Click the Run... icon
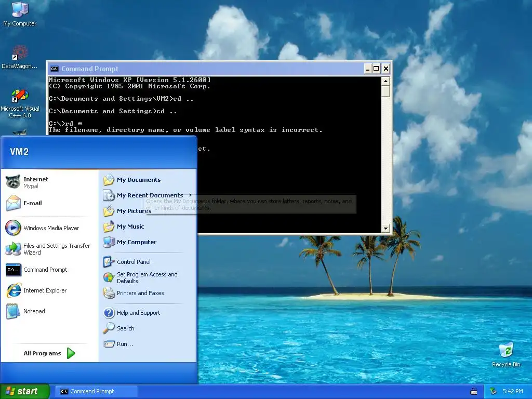This screenshot has height=399, width=532. 109,344
